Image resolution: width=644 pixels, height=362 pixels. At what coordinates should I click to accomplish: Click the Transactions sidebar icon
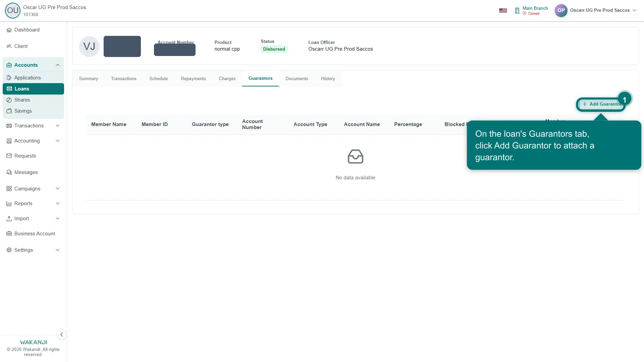point(9,126)
